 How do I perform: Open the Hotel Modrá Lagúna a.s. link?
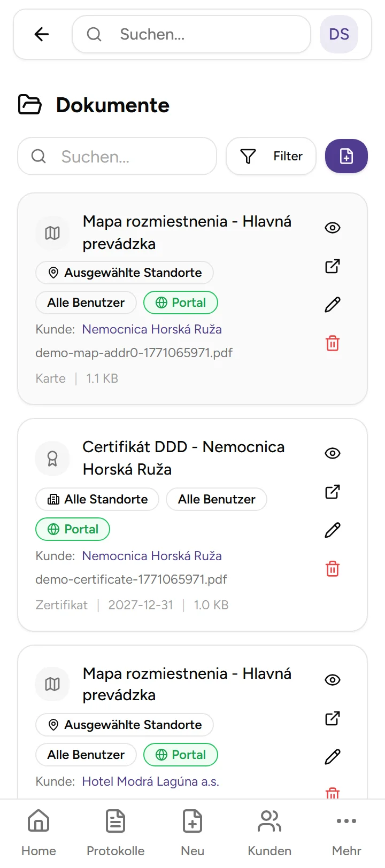coord(150,781)
